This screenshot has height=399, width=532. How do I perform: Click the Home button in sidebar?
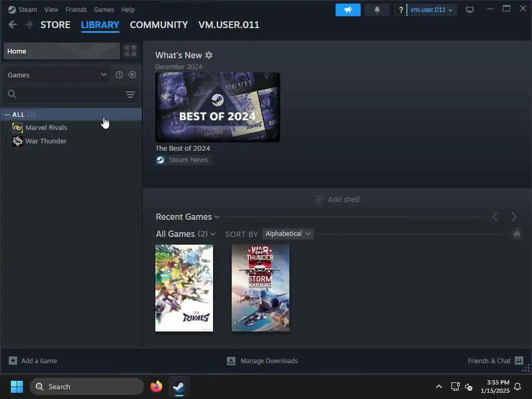62,51
